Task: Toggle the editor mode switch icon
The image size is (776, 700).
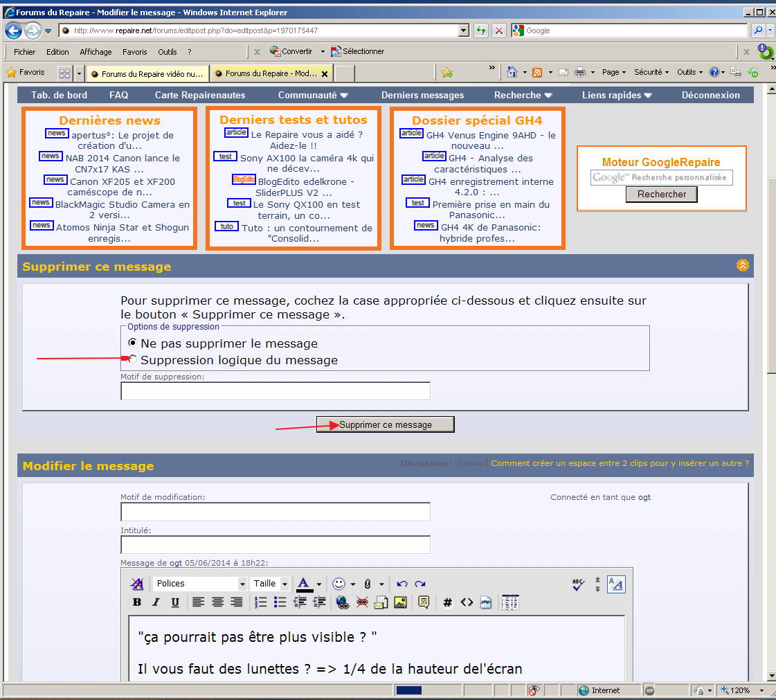Action: point(615,584)
